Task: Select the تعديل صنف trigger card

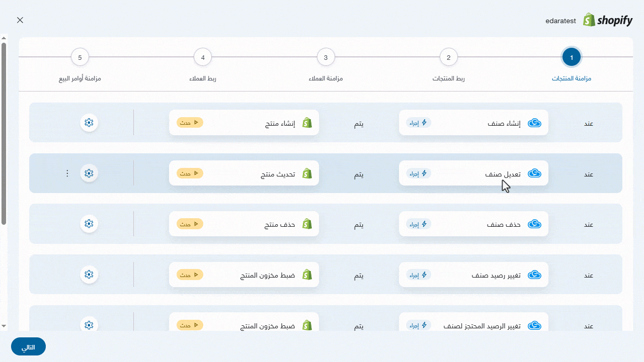Action: click(473, 173)
